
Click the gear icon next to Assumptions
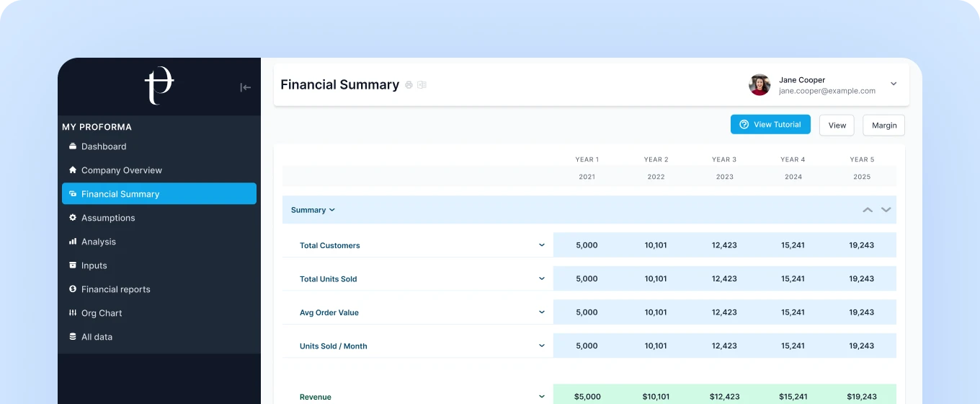point(73,218)
